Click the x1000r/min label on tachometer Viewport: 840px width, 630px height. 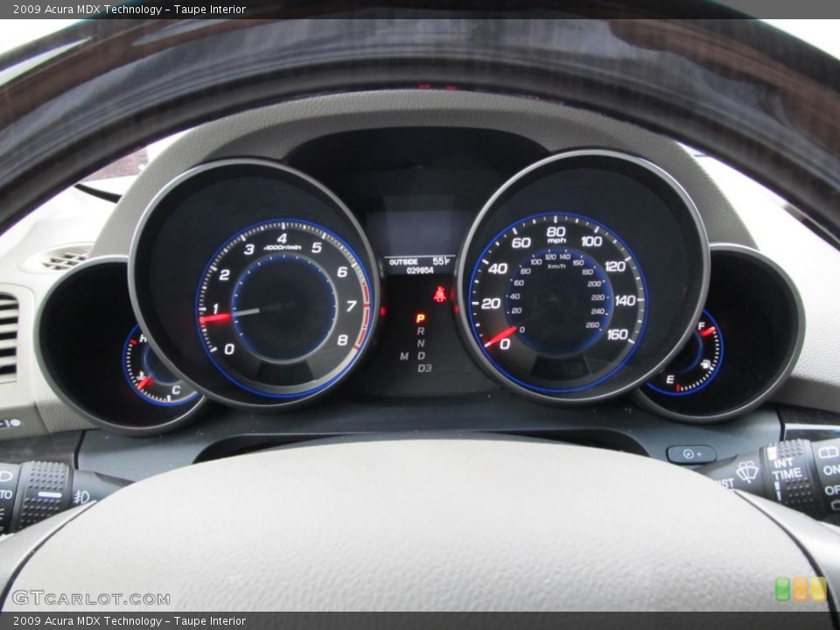tap(283, 248)
